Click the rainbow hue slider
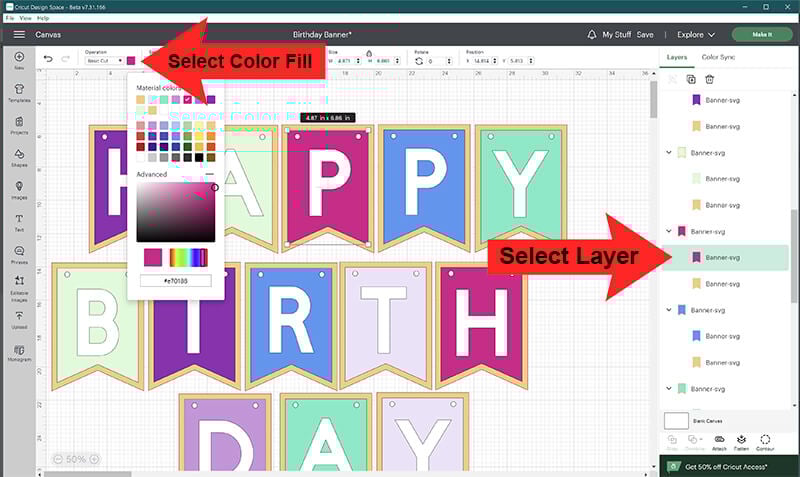Image resolution: width=800 pixels, height=477 pixels. pyautogui.click(x=188, y=258)
